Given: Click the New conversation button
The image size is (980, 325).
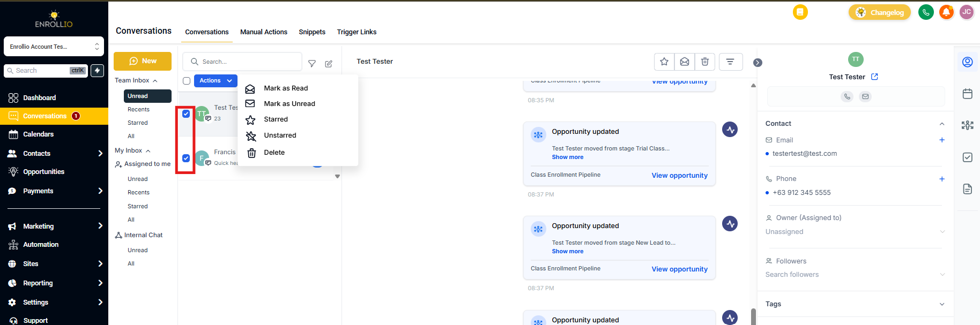Looking at the screenshot, I should coord(143,61).
